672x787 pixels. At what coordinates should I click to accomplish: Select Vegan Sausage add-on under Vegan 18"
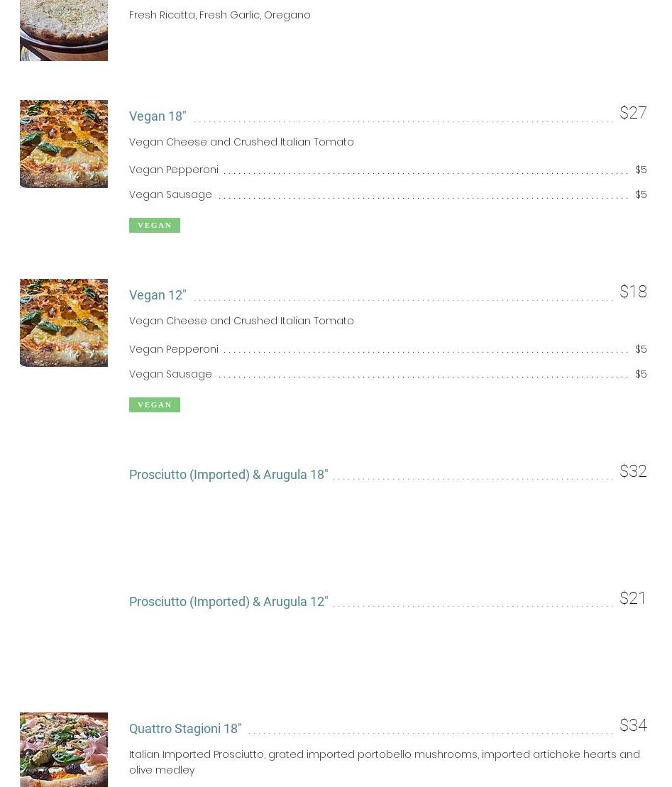coord(170,194)
